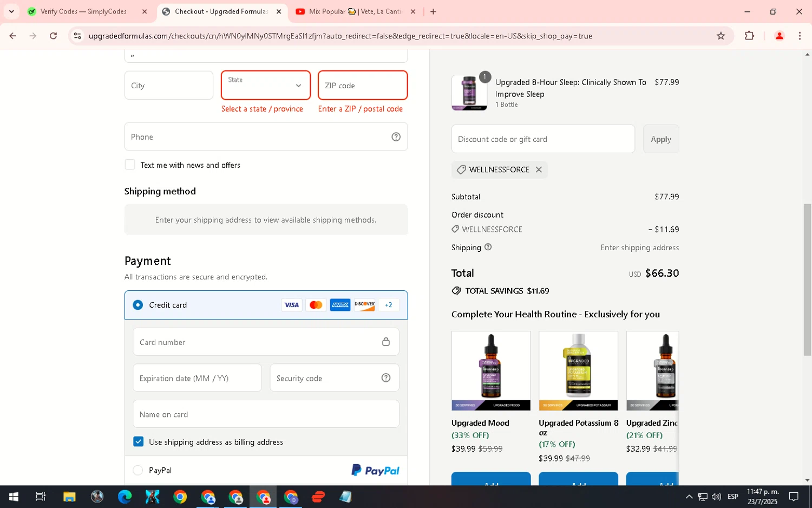Launch Microsoft Edge from the taskbar

tap(125, 497)
